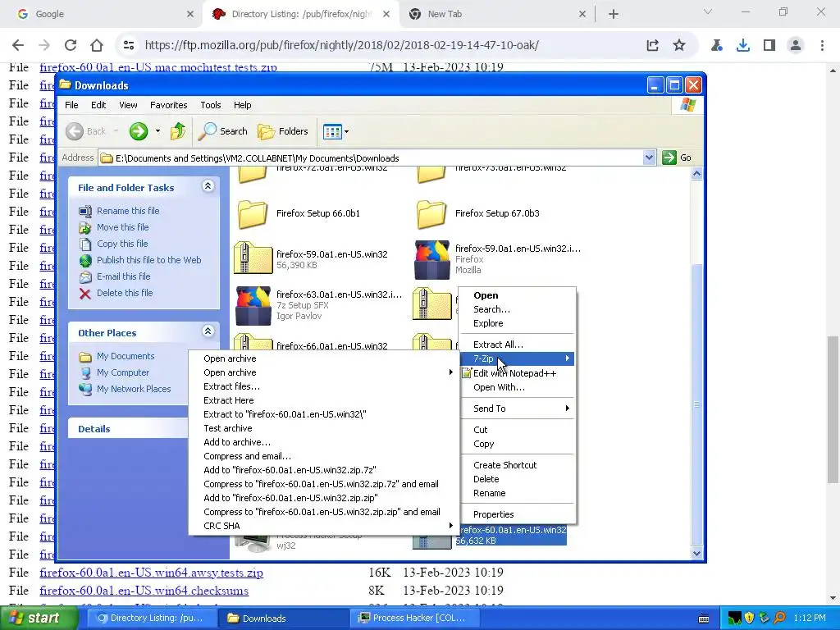
Task: Open Chrome three-dot menu
Action: coord(822,45)
